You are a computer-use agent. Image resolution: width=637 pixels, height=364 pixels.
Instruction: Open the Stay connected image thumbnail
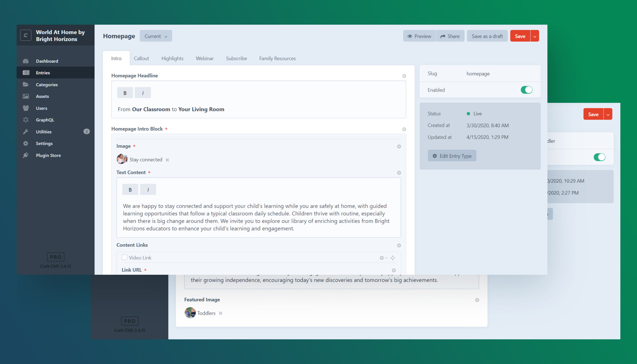point(122,159)
